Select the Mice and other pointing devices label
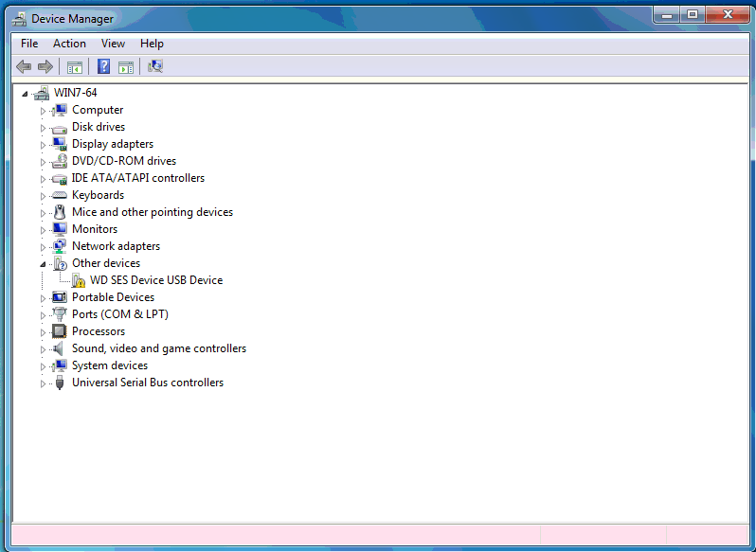Screen dimensions: 756x552 pyautogui.click(x=153, y=212)
